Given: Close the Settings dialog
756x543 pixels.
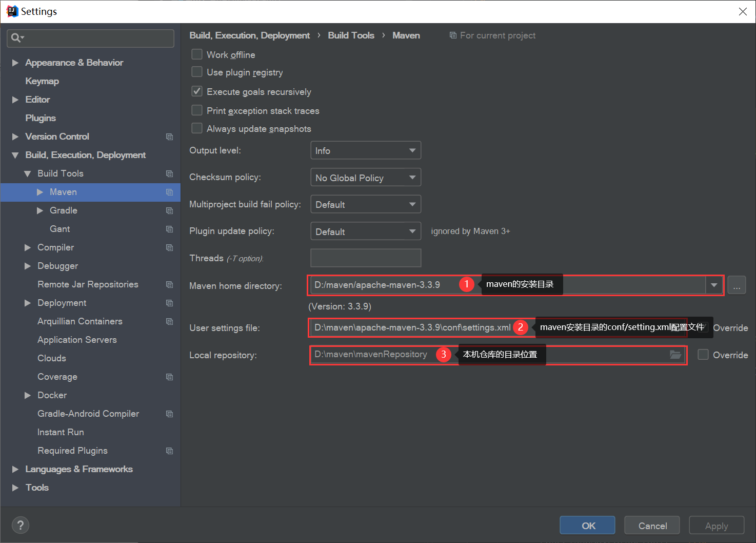Looking at the screenshot, I should pos(743,11).
